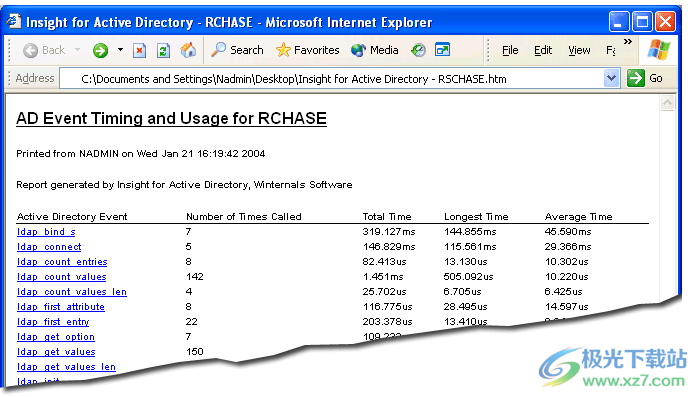The image size is (698, 397).
Task: Minimize the Internet Explorer window
Action: click(x=619, y=22)
